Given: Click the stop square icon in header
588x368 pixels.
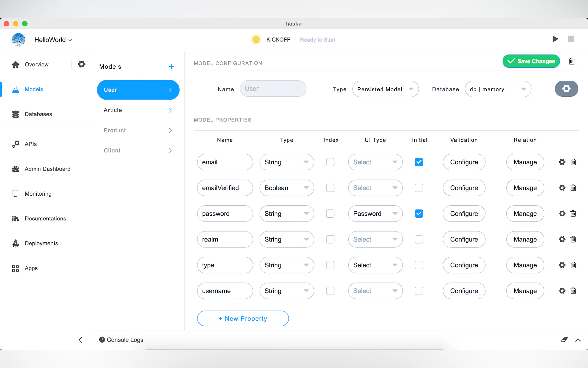Looking at the screenshot, I should click(571, 39).
